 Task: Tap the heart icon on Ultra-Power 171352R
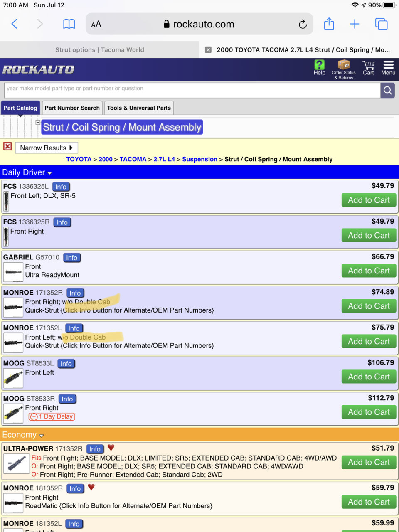click(x=111, y=448)
